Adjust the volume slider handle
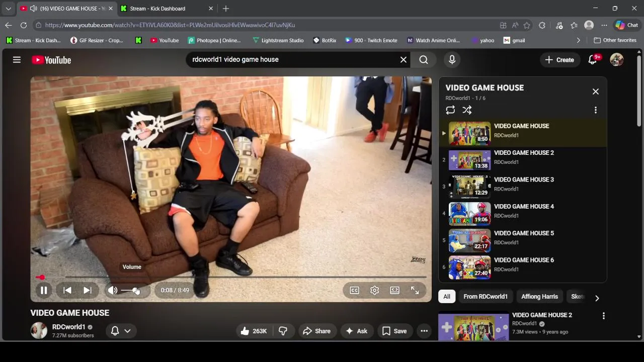Screen dimensions: 644x362 pos(135,290)
